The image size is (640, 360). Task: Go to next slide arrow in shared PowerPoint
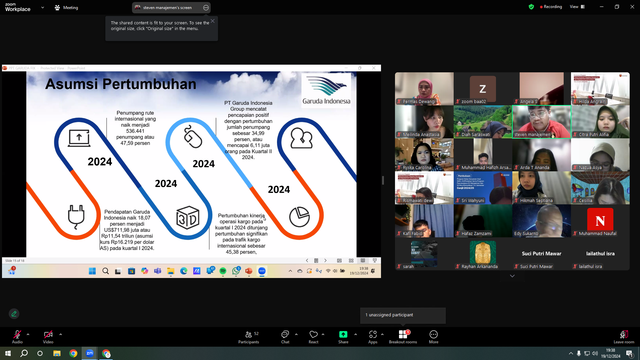click(x=325, y=260)
